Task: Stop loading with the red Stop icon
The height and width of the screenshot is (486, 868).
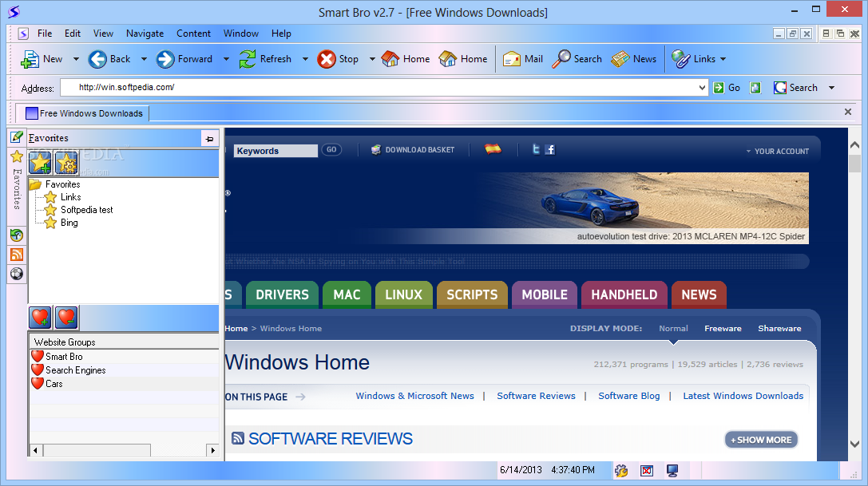Action: click(x=327, y=59)
